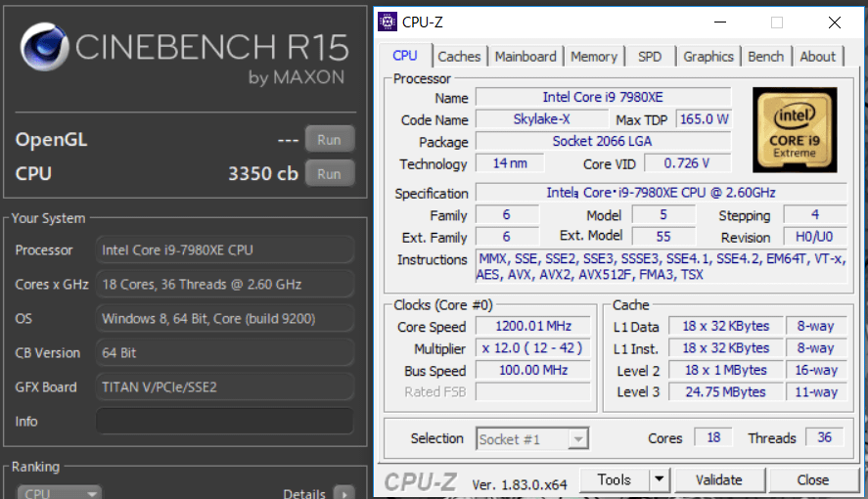This screenshot has width=868, height=499.
Task: Click the OS field showing Windows 8
Action: [225, 319]
